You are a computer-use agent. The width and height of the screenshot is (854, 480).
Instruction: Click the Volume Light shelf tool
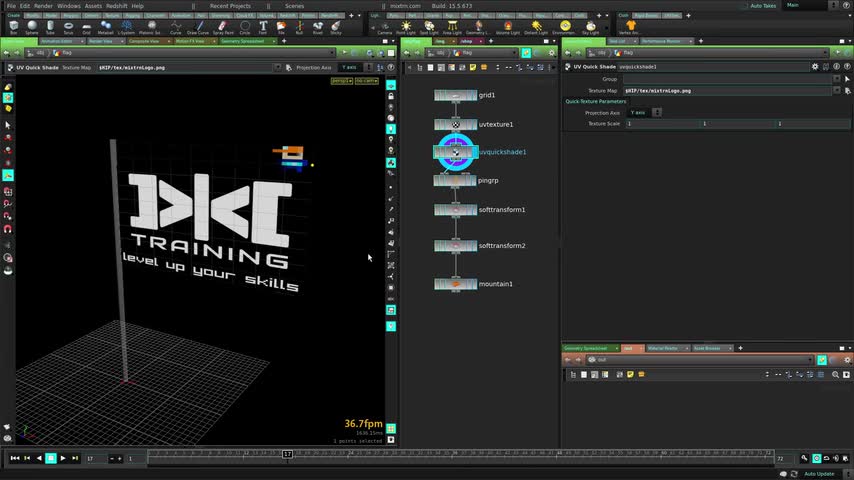tap(508, 27)
